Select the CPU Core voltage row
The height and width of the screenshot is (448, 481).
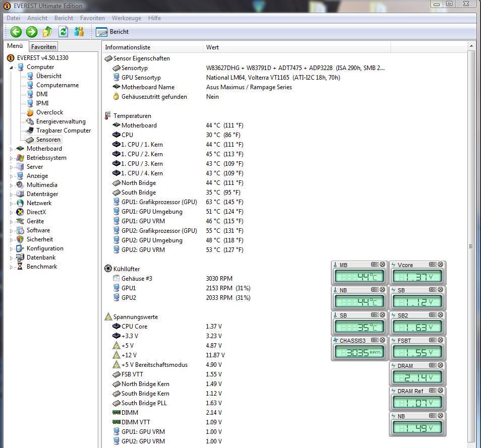coord(246,326)
